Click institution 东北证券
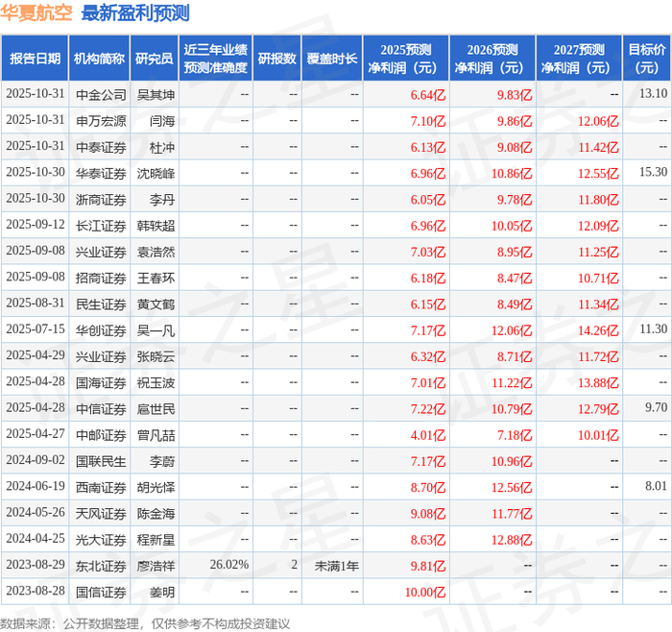The width and height of the screenshot is (672, 632). [101, 566]
